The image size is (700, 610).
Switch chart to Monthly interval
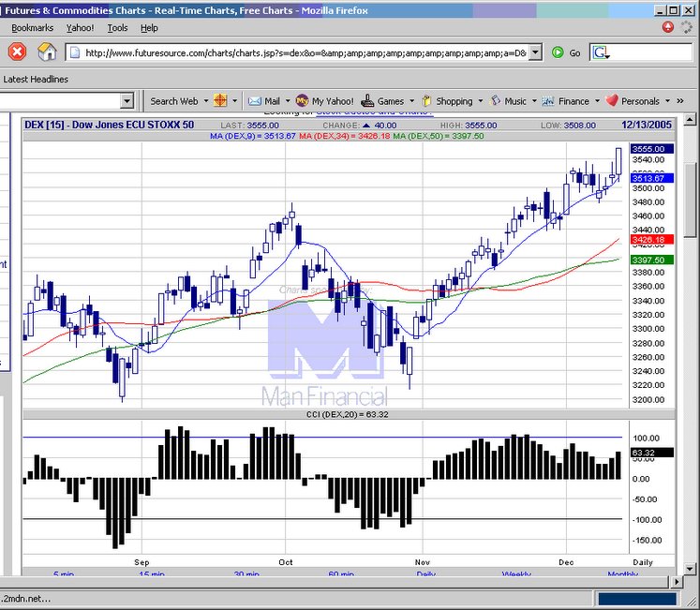pyautogui.click(x=623, y=573)
